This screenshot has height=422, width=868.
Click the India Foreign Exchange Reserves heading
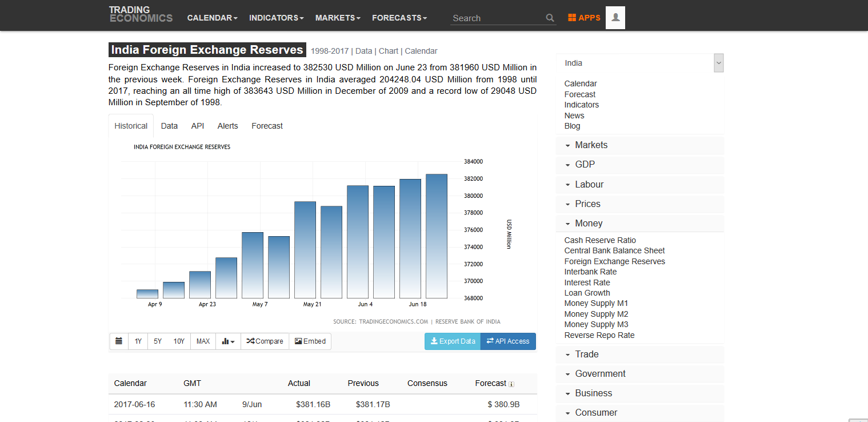(207, 50)
